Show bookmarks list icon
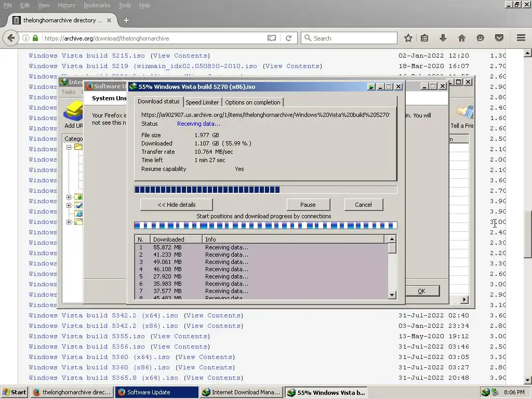 [x=424, y=38]
